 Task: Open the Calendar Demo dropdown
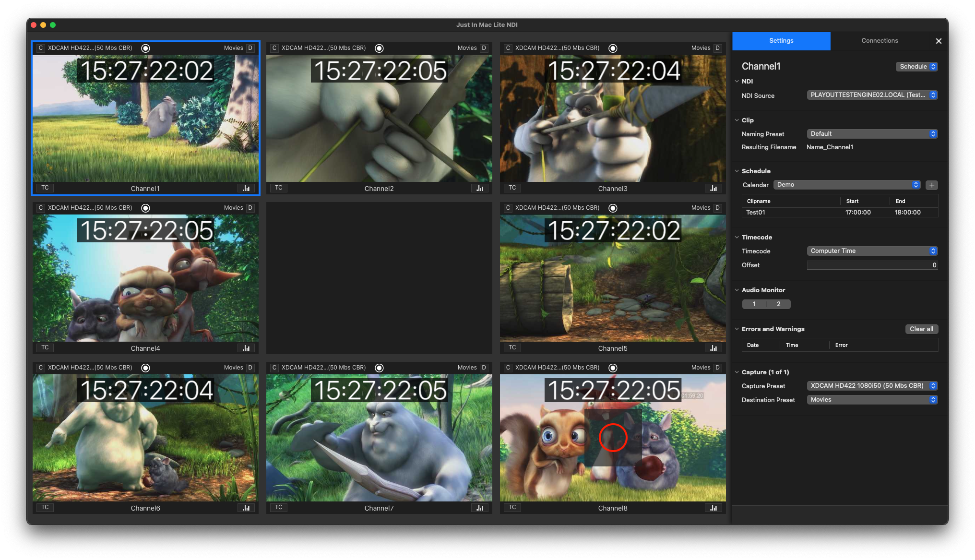[846, 185]
